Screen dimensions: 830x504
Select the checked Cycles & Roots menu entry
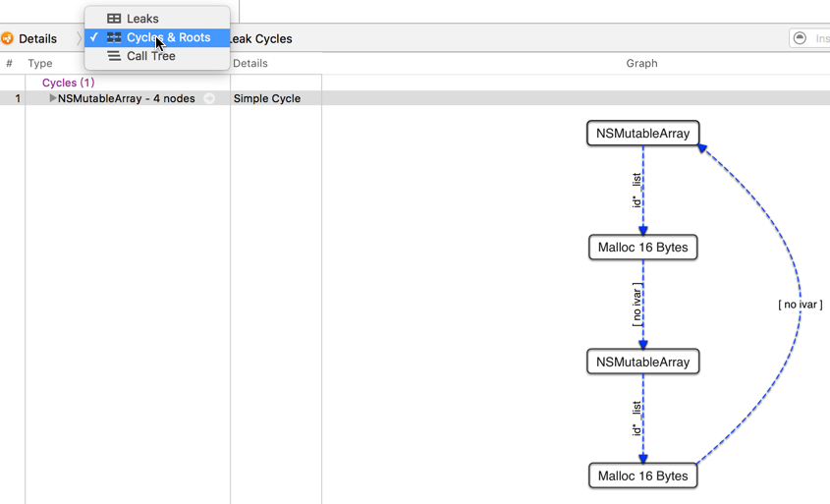pos(167,37)
